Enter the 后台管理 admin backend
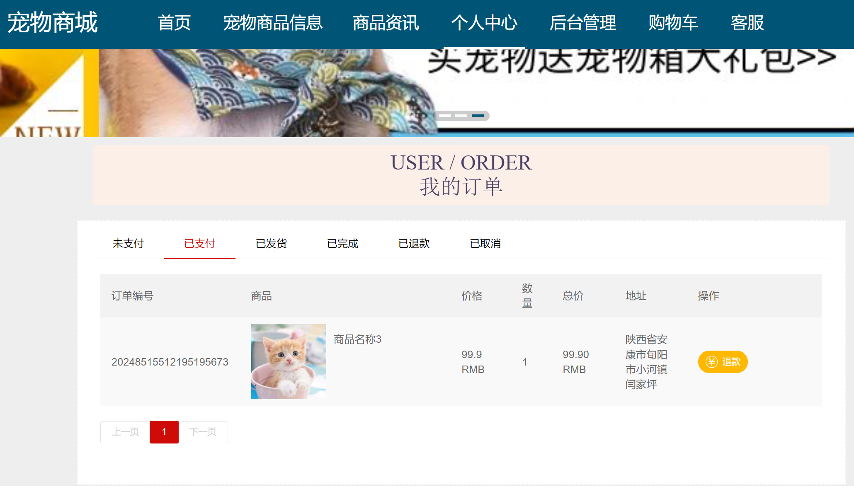Viewport: 854px width, 504px height. coord(583,24)
